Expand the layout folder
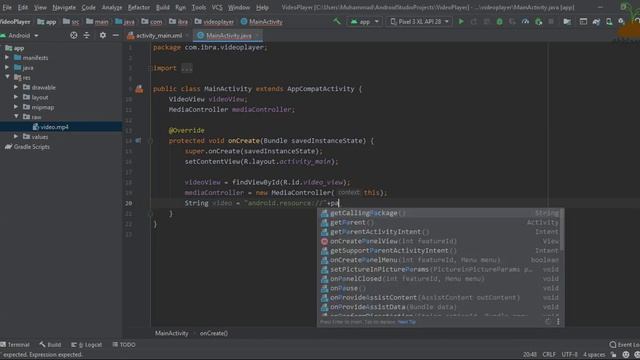640x360 pixels. (16, 97)
